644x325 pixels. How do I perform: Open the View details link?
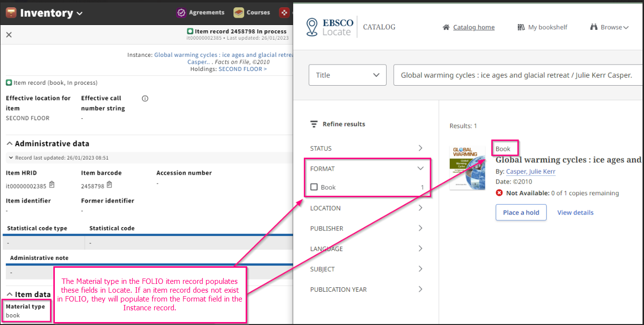pyautogui.click(x=575, y=212)
